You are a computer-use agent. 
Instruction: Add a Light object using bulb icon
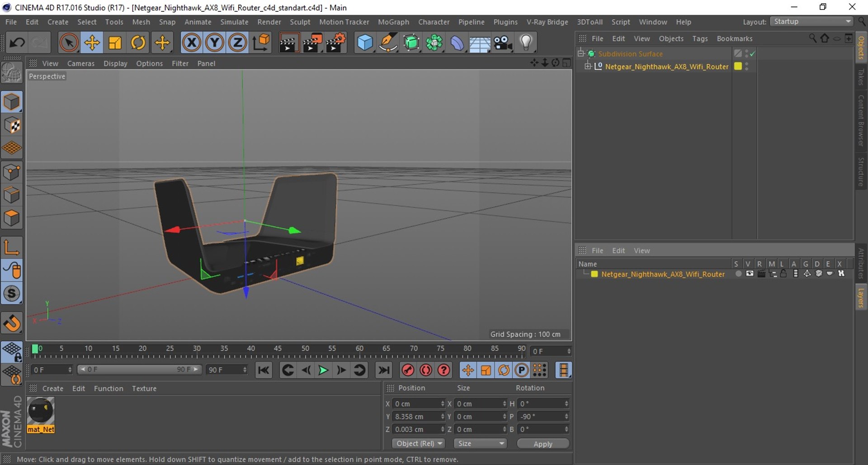(526, 43)
